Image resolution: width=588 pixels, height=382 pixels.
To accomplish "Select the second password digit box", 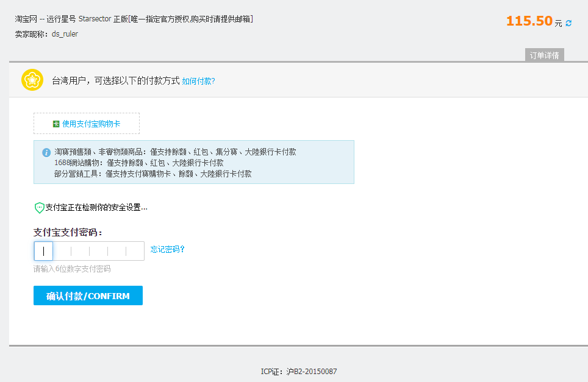I will (62, 251).
